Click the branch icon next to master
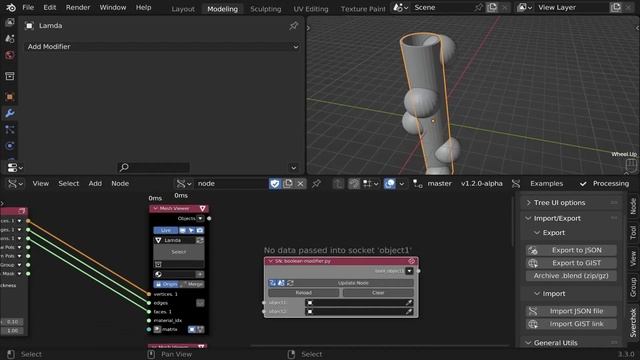Screen dimensions: 640x360 coord(417,184)
